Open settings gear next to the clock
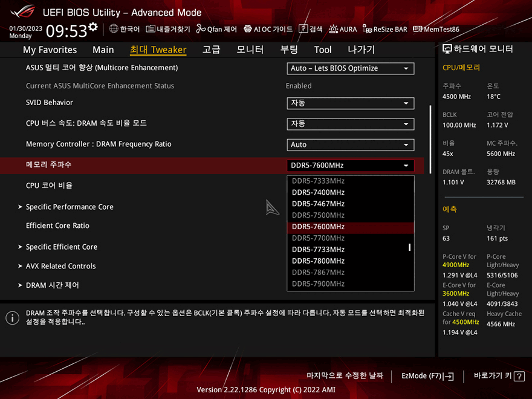 click(93, 27)
